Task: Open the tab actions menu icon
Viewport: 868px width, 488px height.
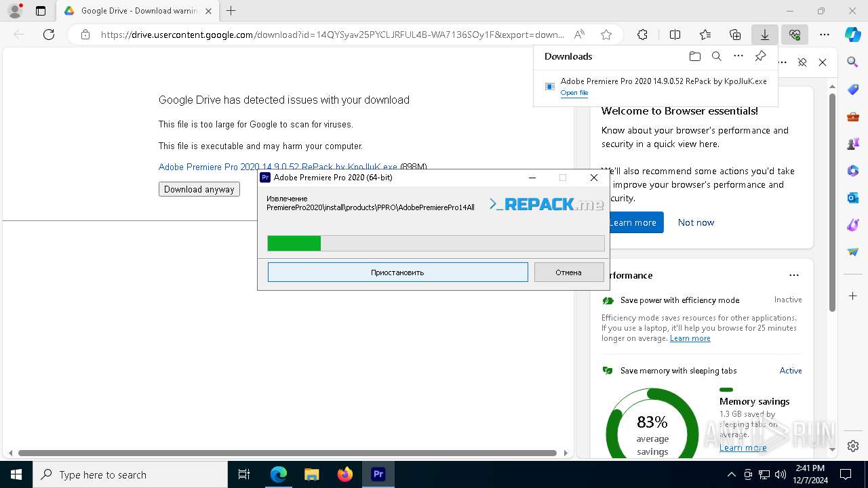Action: [41, 11]
